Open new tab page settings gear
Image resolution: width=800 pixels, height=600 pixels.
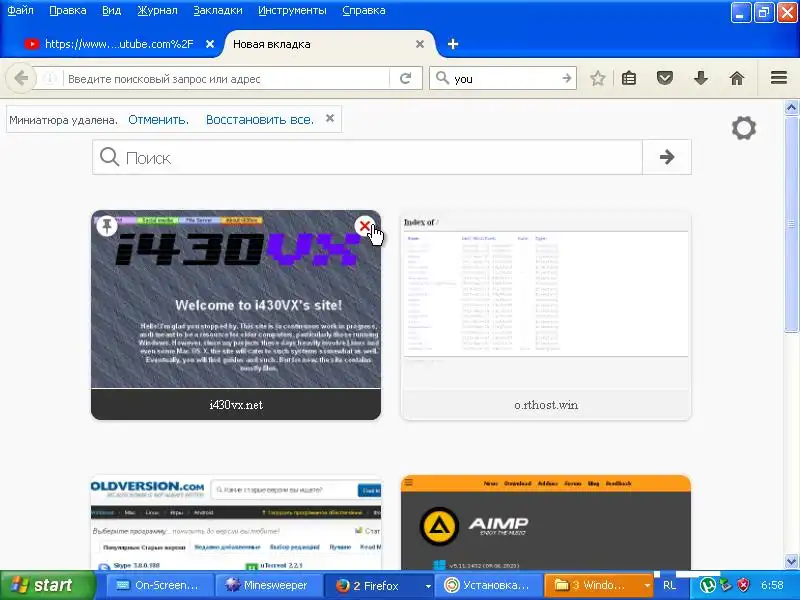pyautogui.click(x=744, y=128)
